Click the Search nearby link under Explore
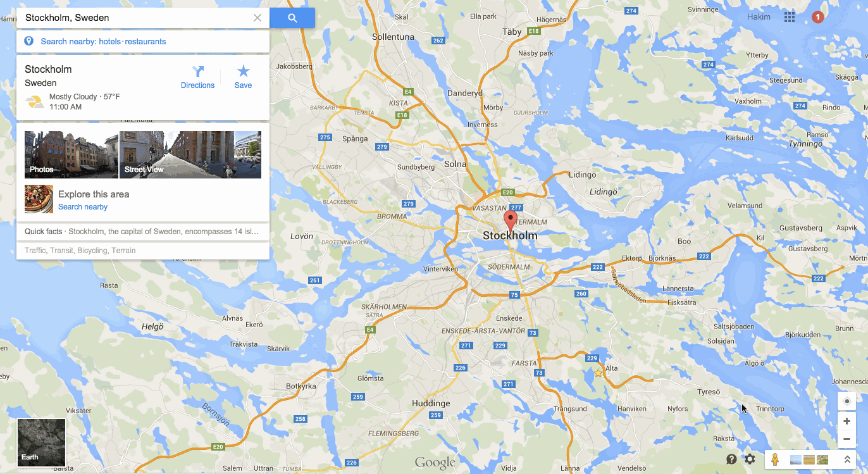The width and height of the screenshot is (868, 474). click(83, 207)
